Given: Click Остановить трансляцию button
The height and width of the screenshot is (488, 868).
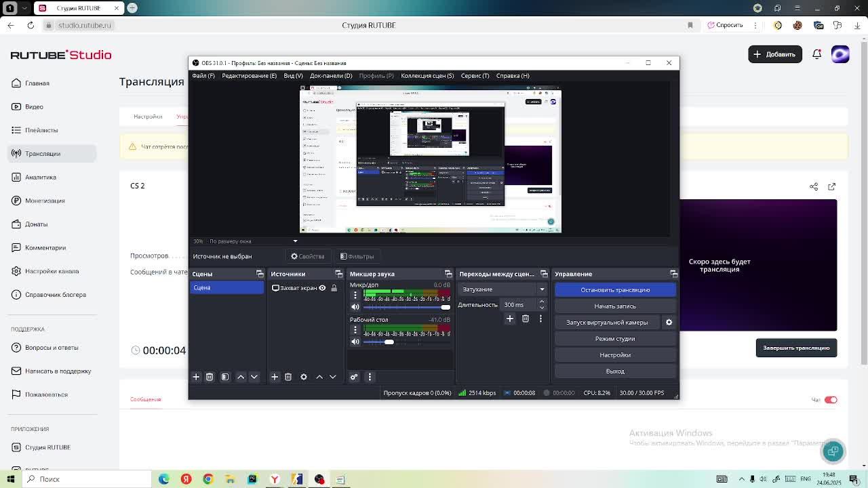Looking at the screenshot, I should (615, 290).
